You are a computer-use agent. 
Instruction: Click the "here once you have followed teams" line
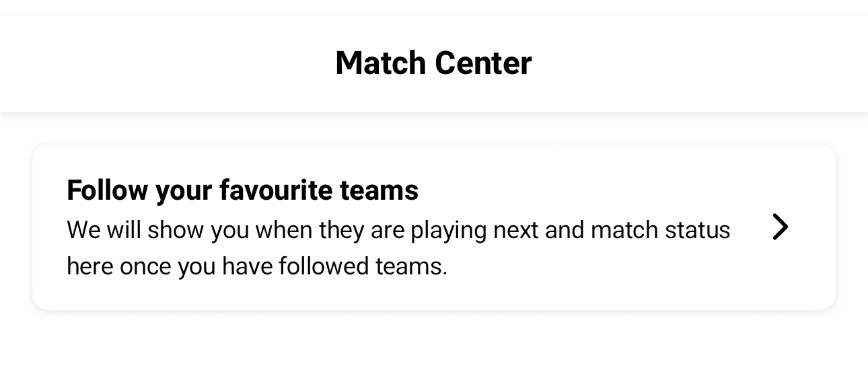(256, 267)
